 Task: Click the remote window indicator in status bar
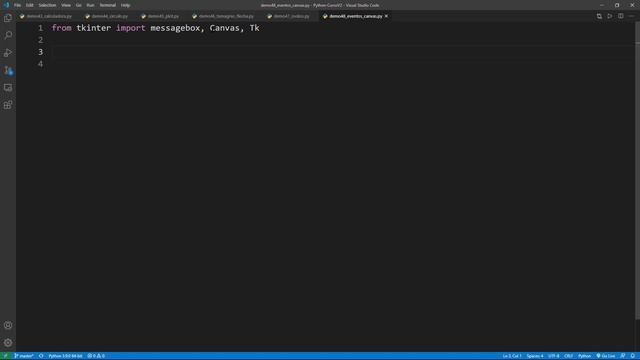coord(5,356)
